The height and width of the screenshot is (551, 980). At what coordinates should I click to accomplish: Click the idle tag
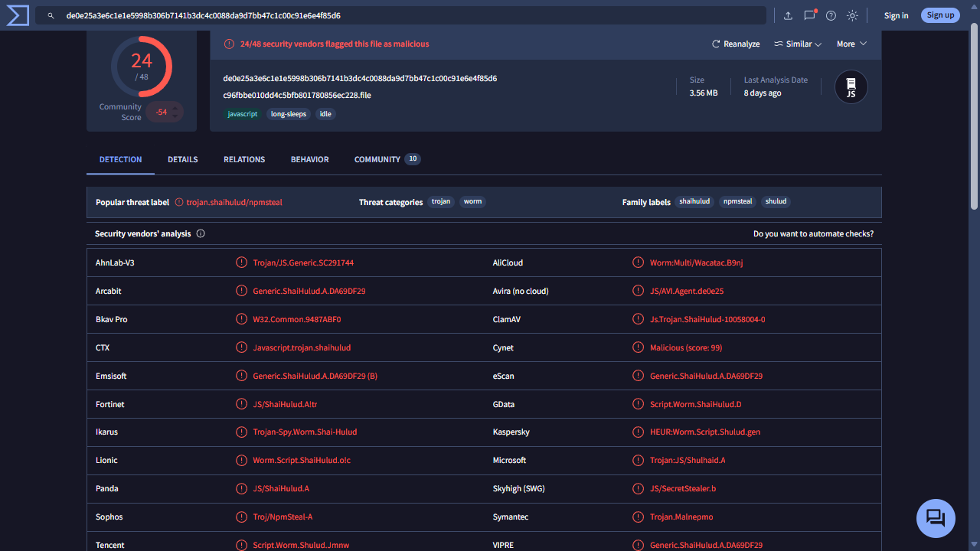coord(325,114)
